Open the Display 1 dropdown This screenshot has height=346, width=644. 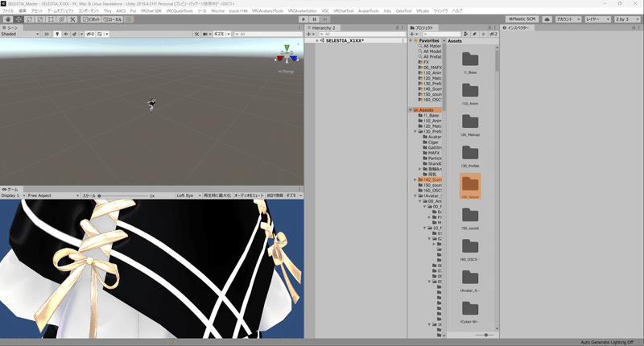click(13, 196)
